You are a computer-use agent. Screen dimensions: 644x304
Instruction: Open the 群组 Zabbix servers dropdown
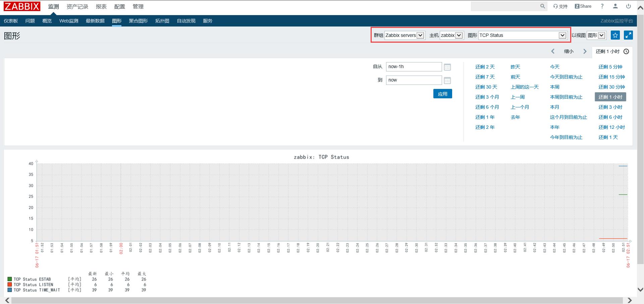coord(405,35)
